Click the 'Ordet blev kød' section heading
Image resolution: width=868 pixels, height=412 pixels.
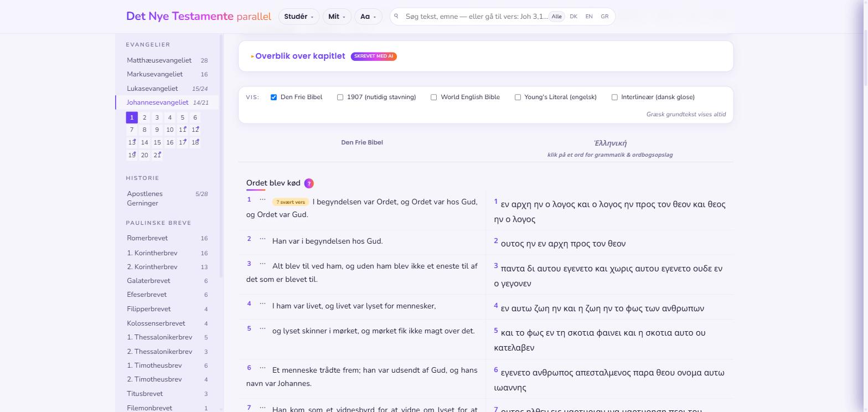273,183
